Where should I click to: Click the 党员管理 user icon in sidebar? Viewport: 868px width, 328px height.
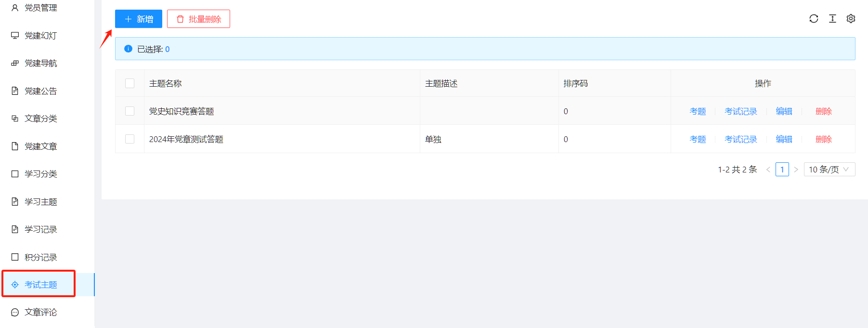[15, 8]
